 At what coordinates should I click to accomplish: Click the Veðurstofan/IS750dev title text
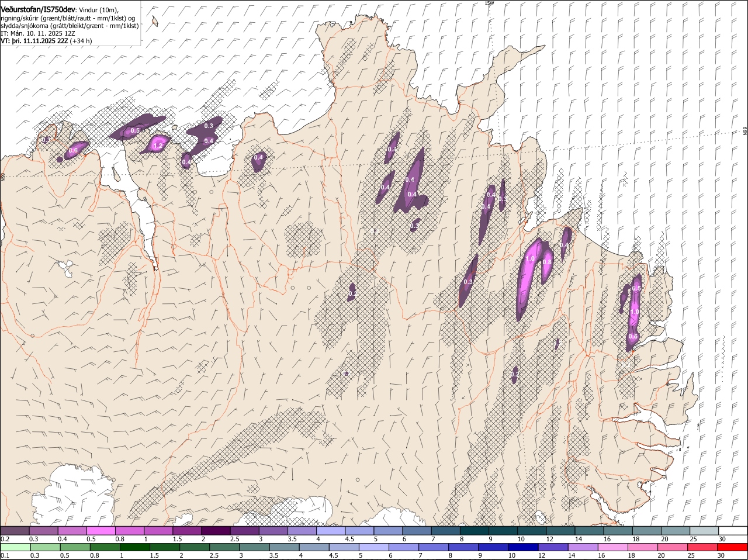39,10
